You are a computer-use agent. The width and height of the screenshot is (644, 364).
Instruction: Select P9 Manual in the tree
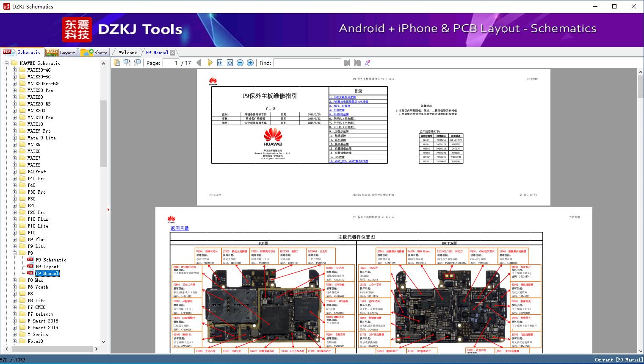[47, 273]
